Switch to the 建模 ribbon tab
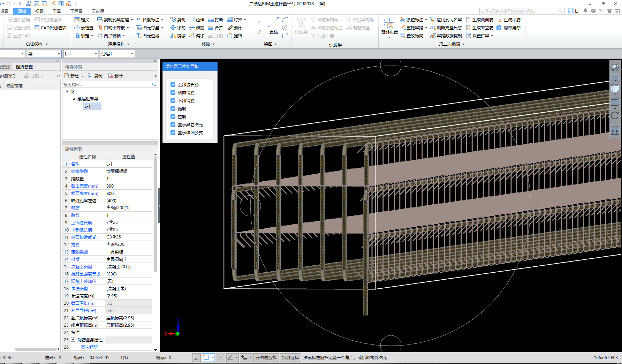Screen dimensions: 622x364 point(22,11)
